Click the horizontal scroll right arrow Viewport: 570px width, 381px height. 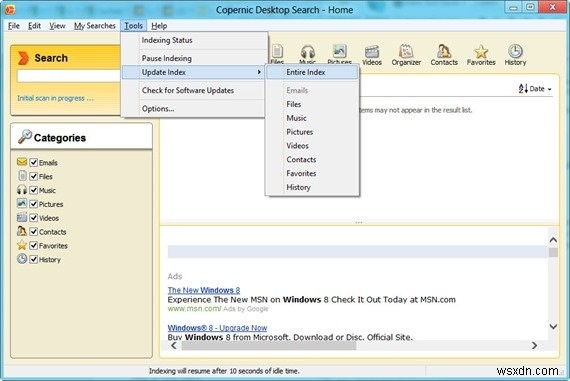[534, 345]
